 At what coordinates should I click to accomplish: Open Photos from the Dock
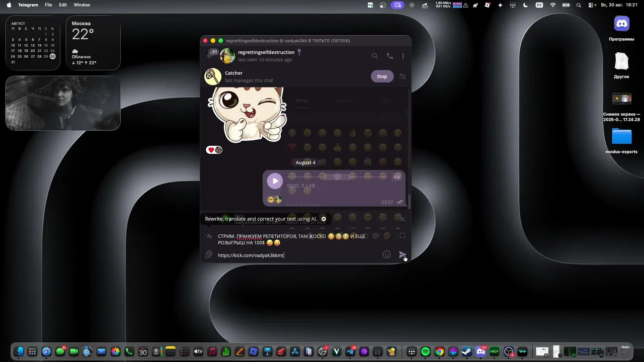pos(115,352)
